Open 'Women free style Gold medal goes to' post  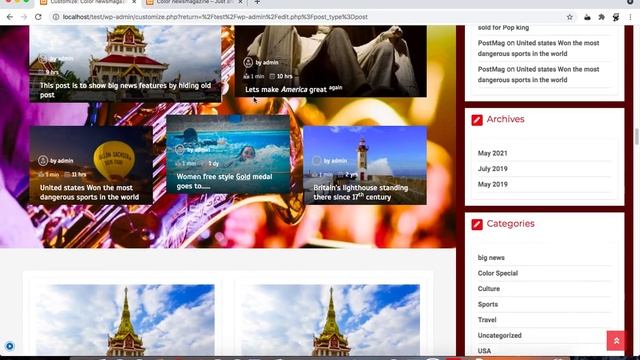(x=224, y=181)
